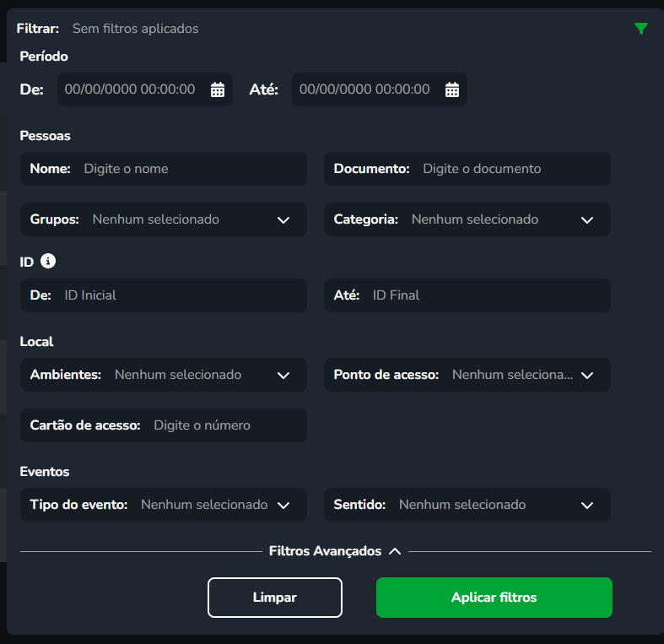Click the Limpar button

pos(275,598)
